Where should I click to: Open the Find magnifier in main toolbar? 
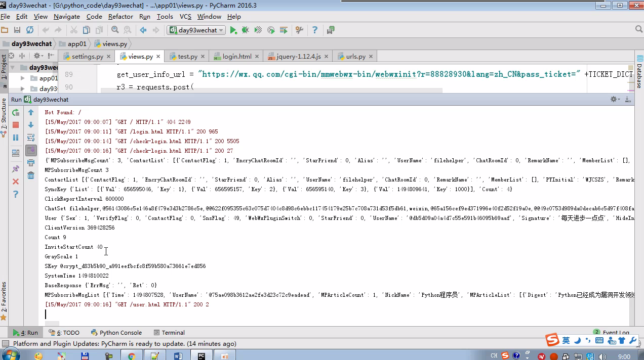coord(115,30)
